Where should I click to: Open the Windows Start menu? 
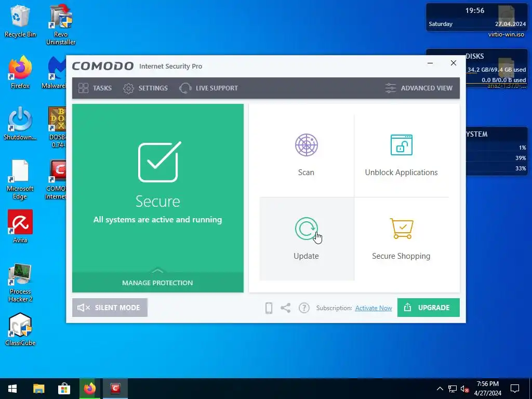(12, 389)
